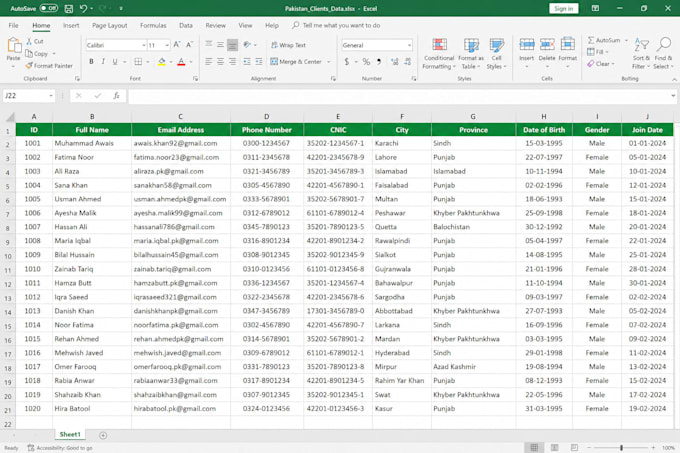
Task: Switch to the Formulas tab
Action: coord(153,25)
